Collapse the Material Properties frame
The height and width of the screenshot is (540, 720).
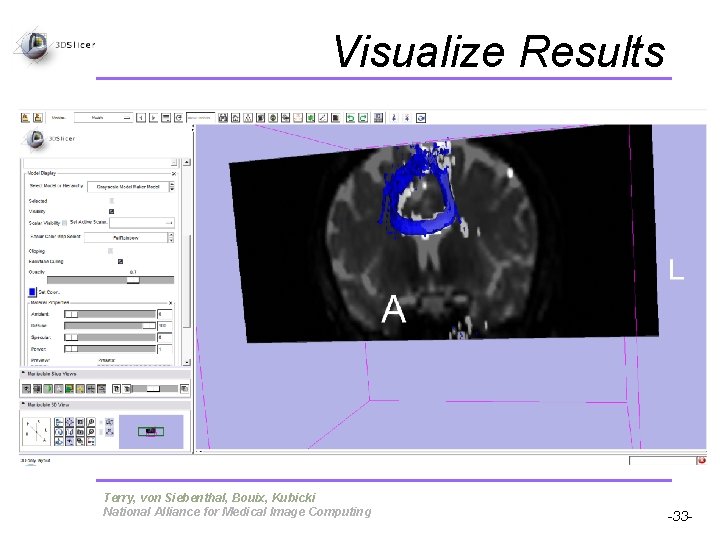170,303
